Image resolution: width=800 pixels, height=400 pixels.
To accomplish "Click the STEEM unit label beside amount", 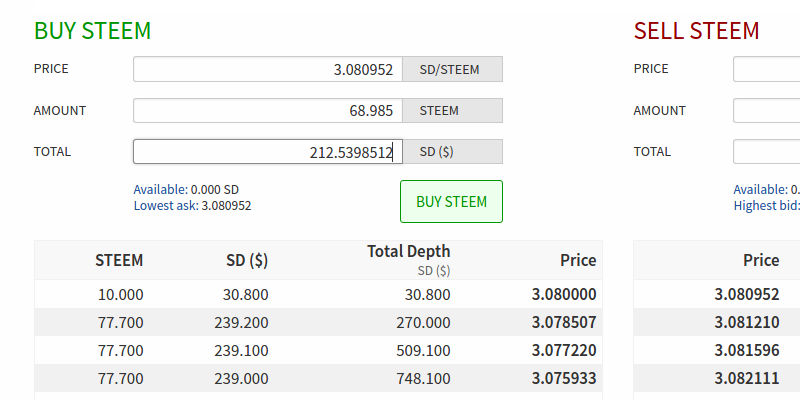I will [452, 110].
